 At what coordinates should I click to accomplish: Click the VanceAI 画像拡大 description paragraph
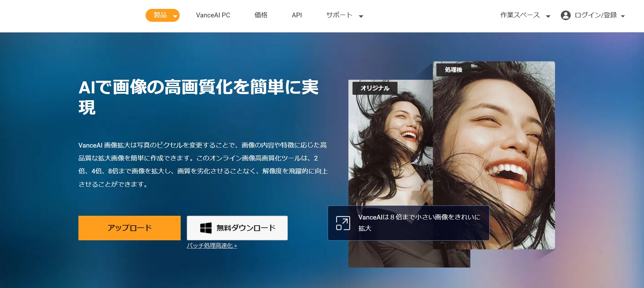coord(203,165)
